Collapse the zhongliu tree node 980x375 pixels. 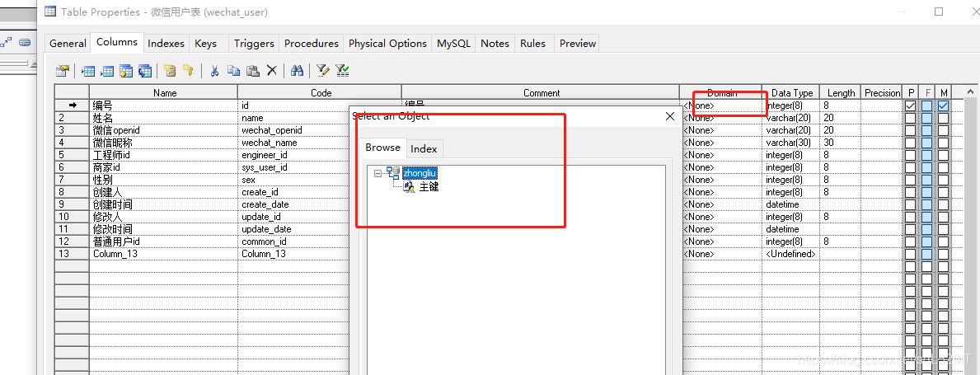click(377, 173)
